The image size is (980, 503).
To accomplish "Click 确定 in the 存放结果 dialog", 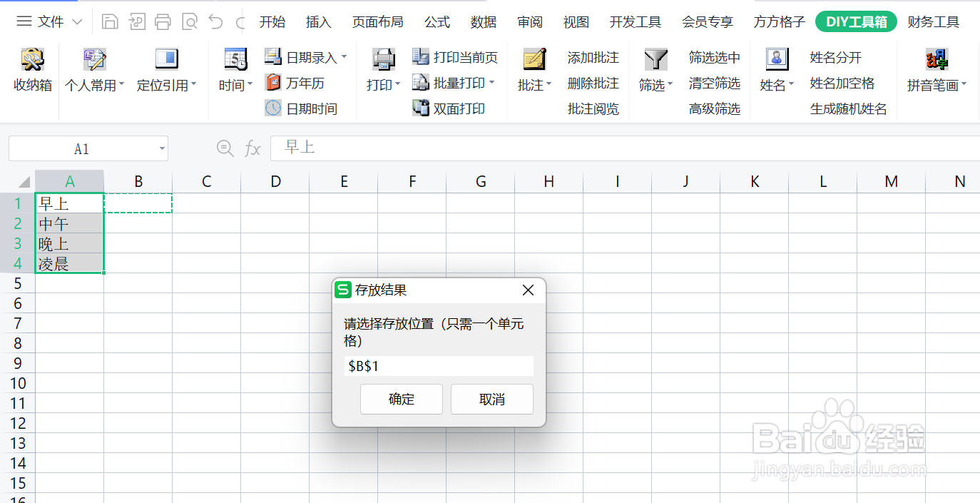I will tap(402, 399).
